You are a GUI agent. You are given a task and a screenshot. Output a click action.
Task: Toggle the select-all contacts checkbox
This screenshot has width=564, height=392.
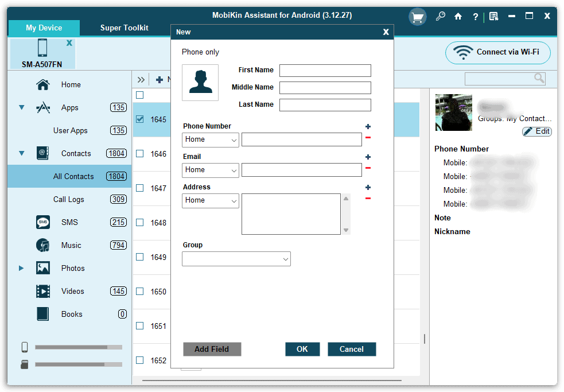point(140,95)
